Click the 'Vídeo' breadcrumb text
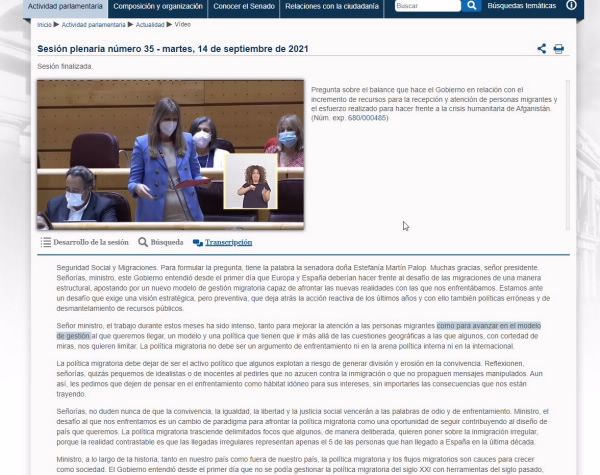 [183, 24]
